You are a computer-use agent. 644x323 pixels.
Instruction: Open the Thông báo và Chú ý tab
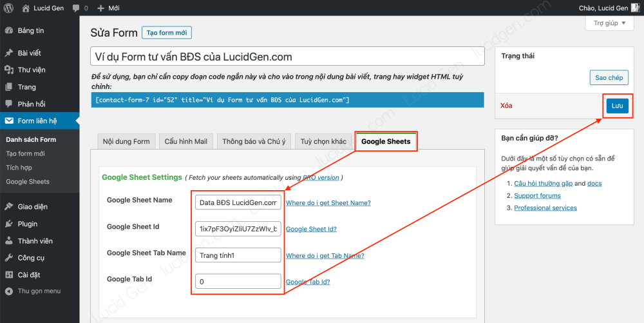(254, 141)
